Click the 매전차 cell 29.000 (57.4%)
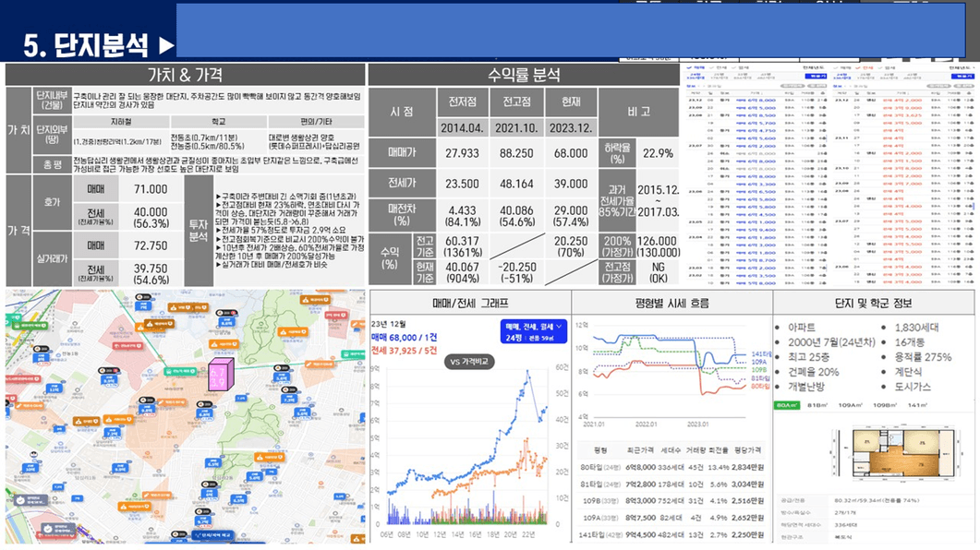The image size is (980, 550). tap(571, 216)
